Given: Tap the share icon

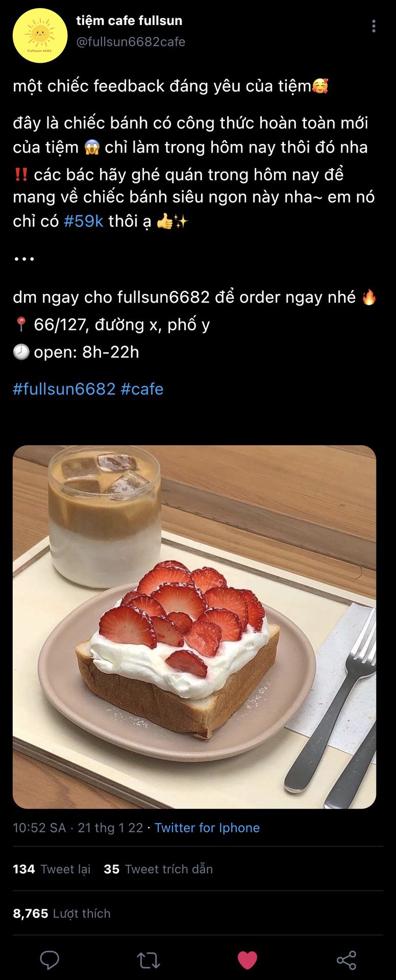Looking at the screenshot, I should [346, 960].
